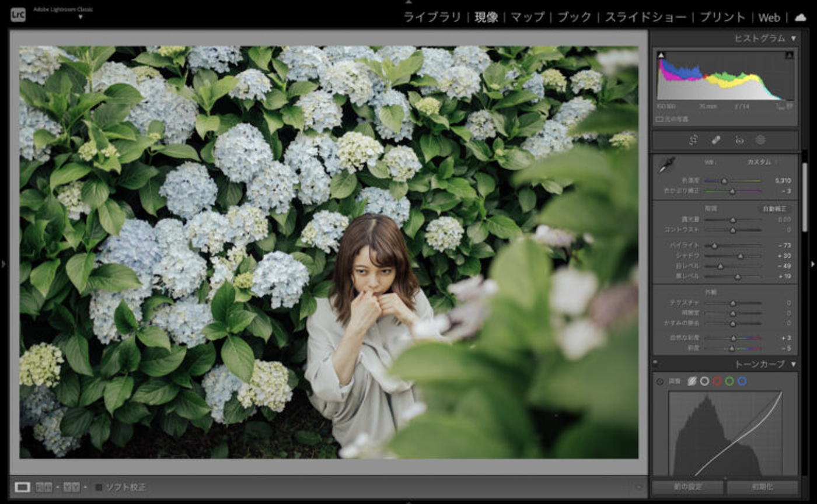Collapse the トーンカーブ panel

coord(794,365)
